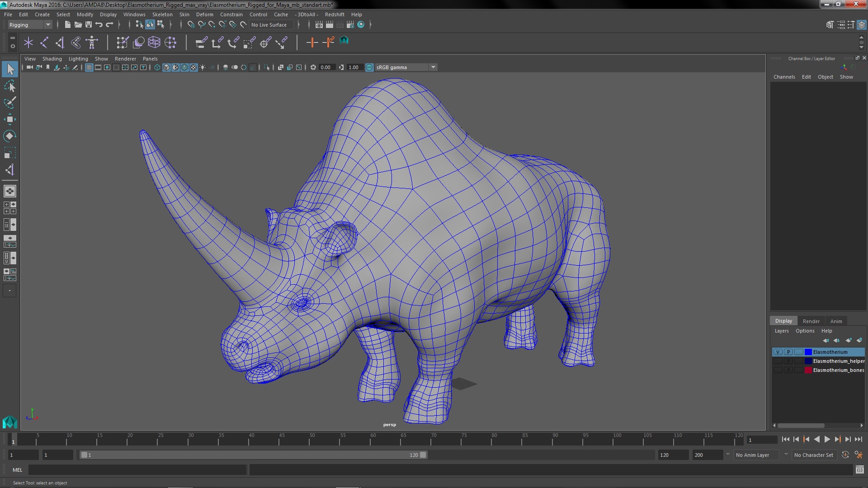868x488 pixels.
Task: Open shelf tab selector above gear
Action: [13, 38]
